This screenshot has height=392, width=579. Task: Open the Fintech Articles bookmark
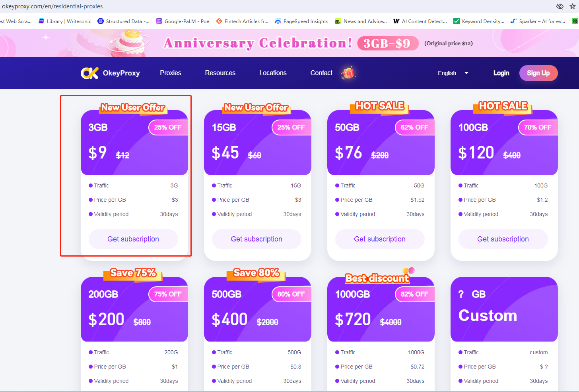(242, 21)
